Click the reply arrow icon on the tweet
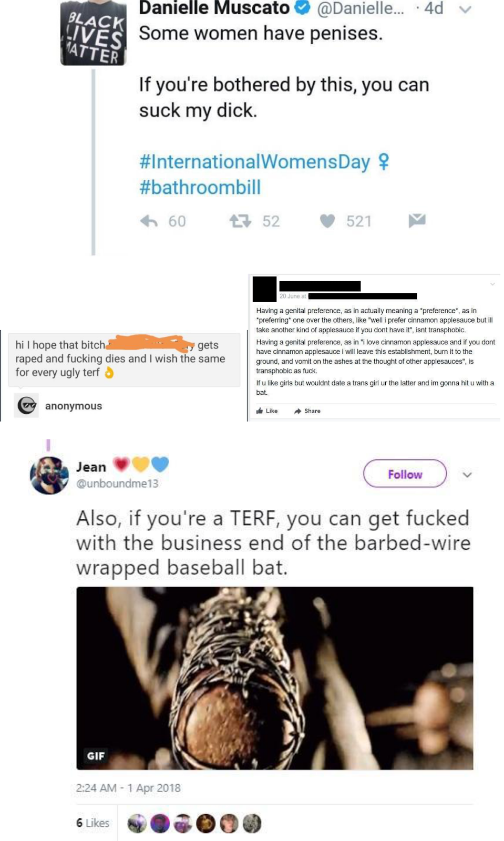The height and width of the screenshot is (841, 504). pos(149,221)
